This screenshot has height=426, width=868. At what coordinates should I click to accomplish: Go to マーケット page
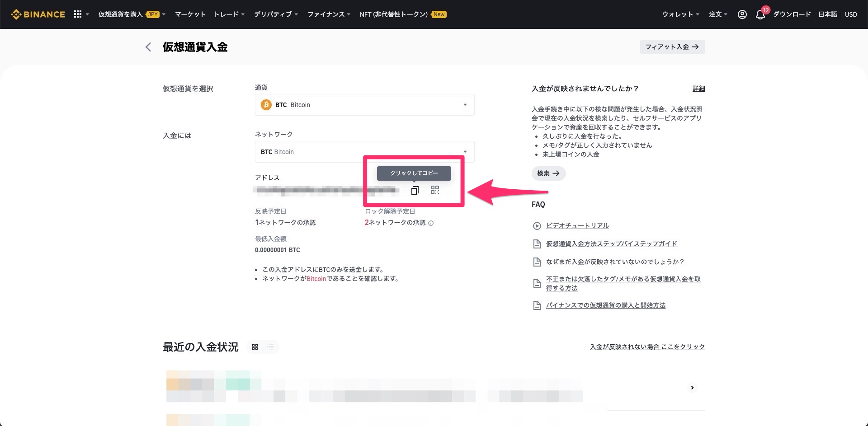(190, 14)
